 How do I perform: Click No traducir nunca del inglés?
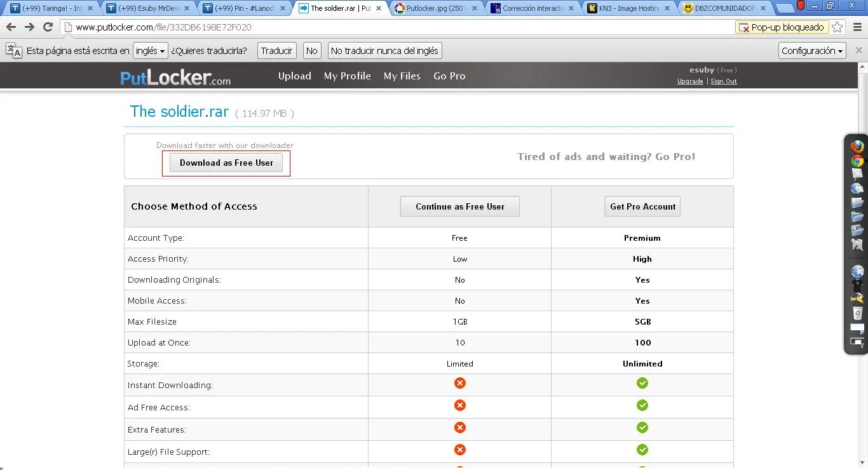tap(384, 51)
